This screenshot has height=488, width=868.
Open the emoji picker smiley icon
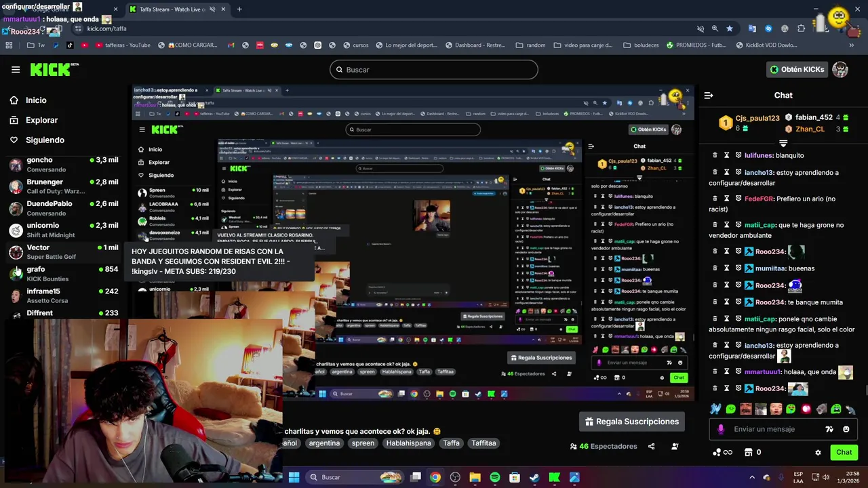(846, 429)
